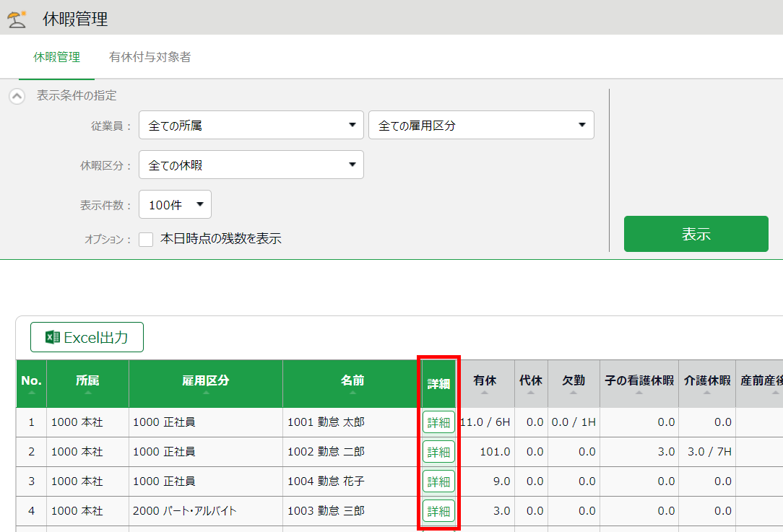Switch to the 有休付与対象者 tab
783x532 pixels.
[x=150, y=57]
